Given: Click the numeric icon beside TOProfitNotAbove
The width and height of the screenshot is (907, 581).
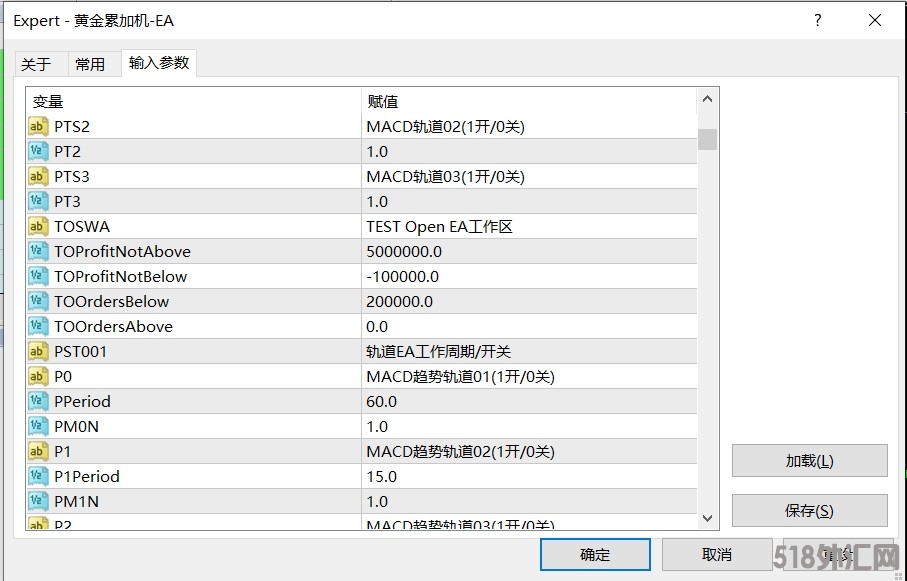Looking at the screenshot, I should (38, 252).
